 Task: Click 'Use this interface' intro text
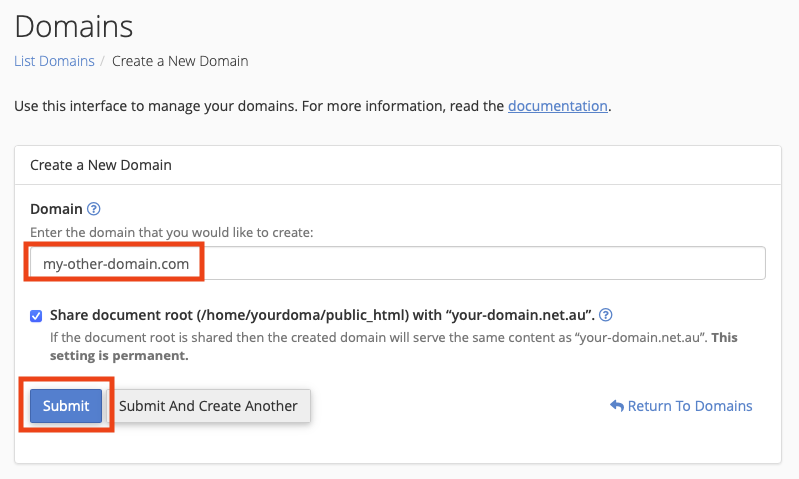coord(260,105)
